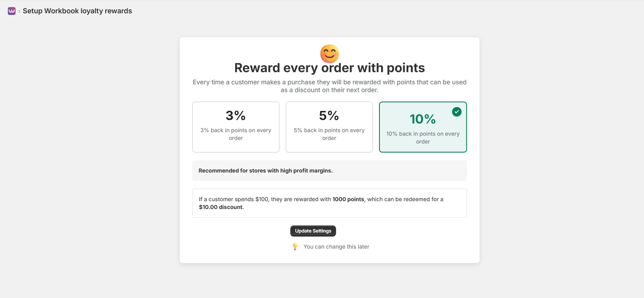Screen dimensions: 644x298
Task: Click the '3% back in points' description text
Action: coord(235,134)
